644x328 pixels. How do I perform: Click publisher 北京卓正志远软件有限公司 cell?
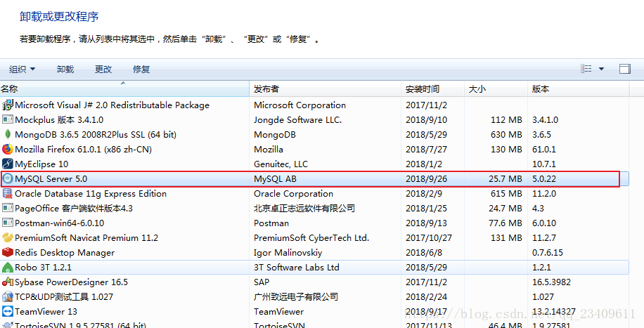304,208
